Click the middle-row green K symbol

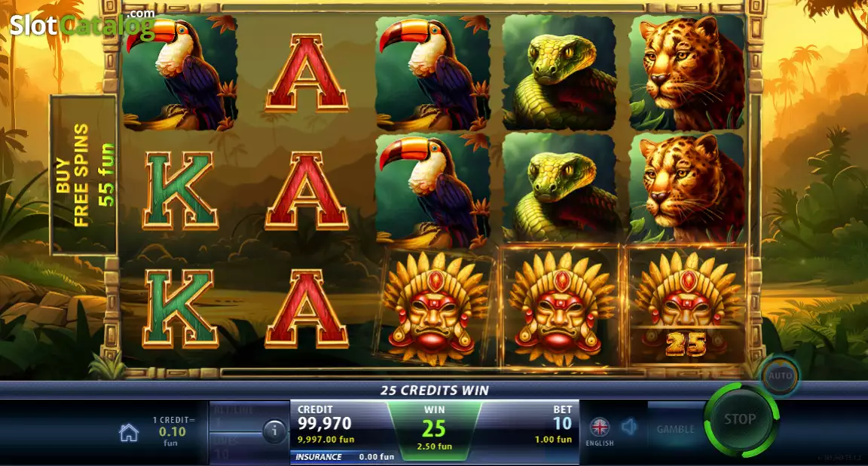tap(180, 191)
